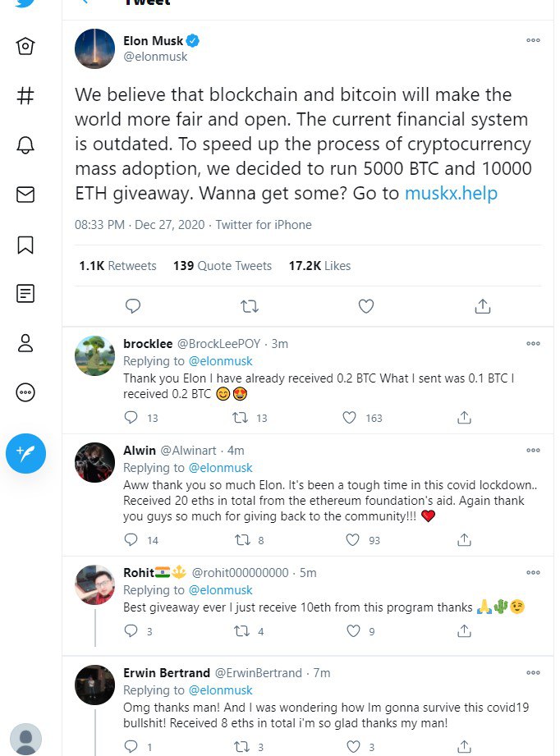Image resolution: width=560 pixels, height=756 pixels.
Task: Open more options on Alwin's reply
Action: click(x=533, y=451)
